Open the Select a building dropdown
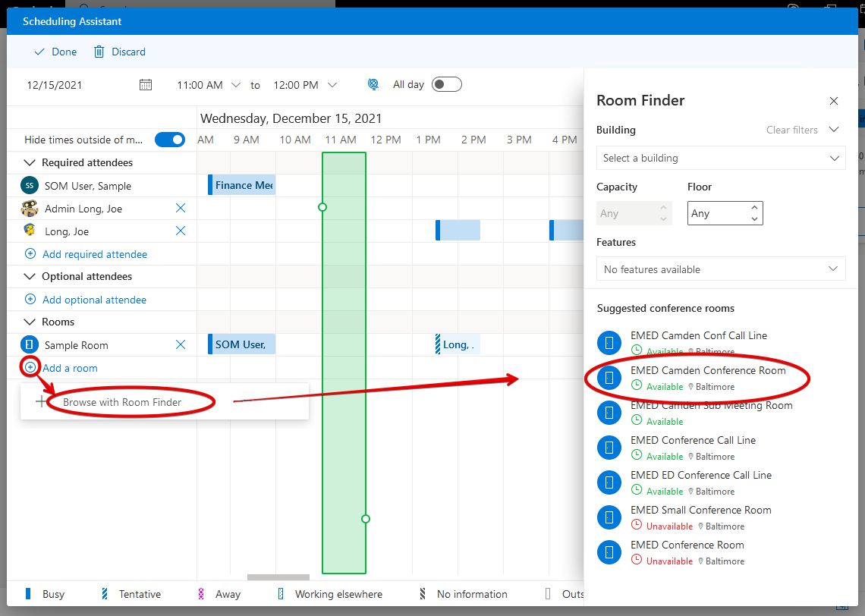The height and width of the screenshot is (616, 865). [720, 159]
